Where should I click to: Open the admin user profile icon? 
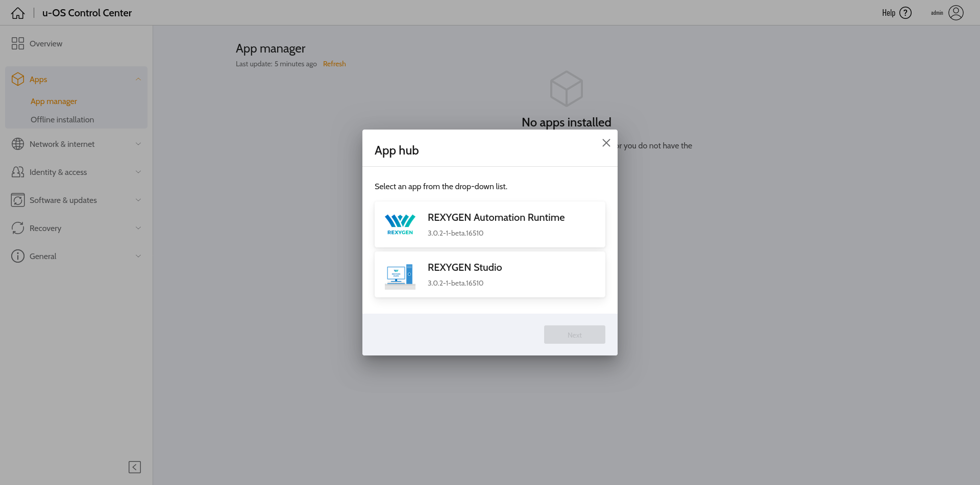pos(956,13)
